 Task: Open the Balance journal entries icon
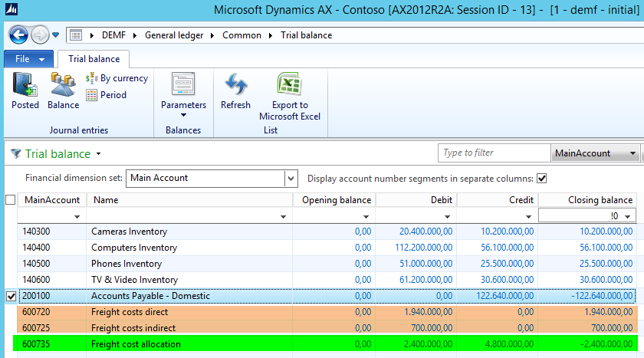(63, 91)
